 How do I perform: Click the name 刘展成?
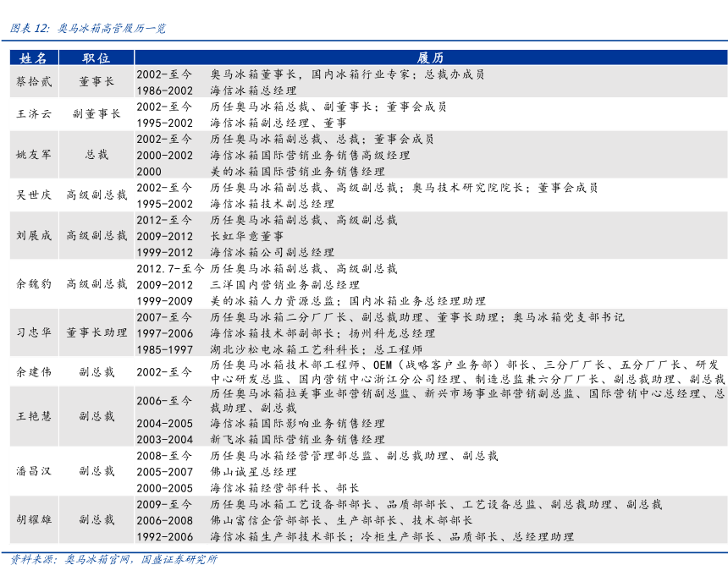34,235
